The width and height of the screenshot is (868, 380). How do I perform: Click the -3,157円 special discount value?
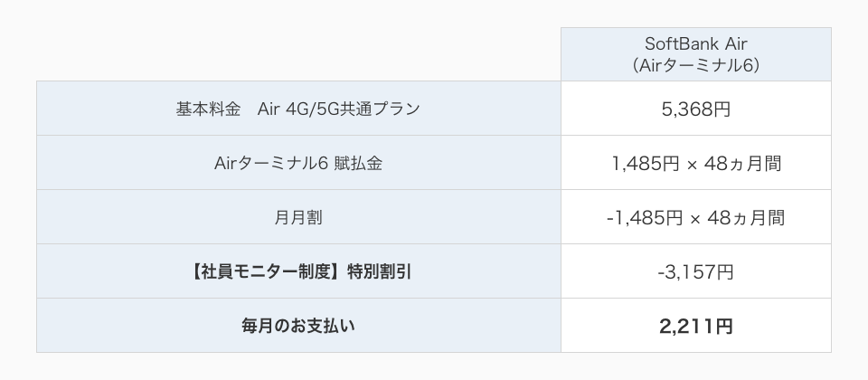(x=695, y=271)
